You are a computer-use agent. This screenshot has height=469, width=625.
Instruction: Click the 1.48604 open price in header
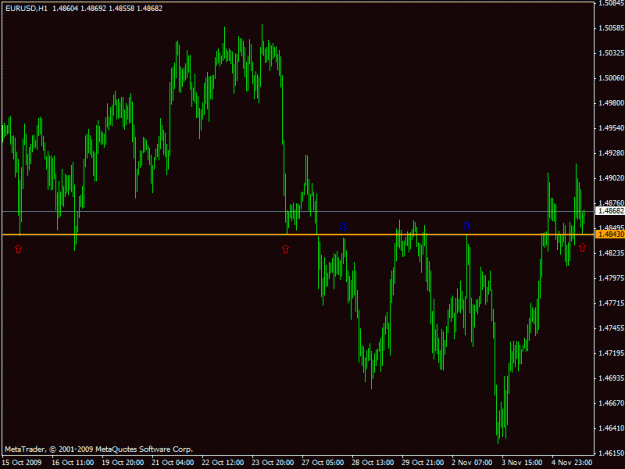[65, 8]
